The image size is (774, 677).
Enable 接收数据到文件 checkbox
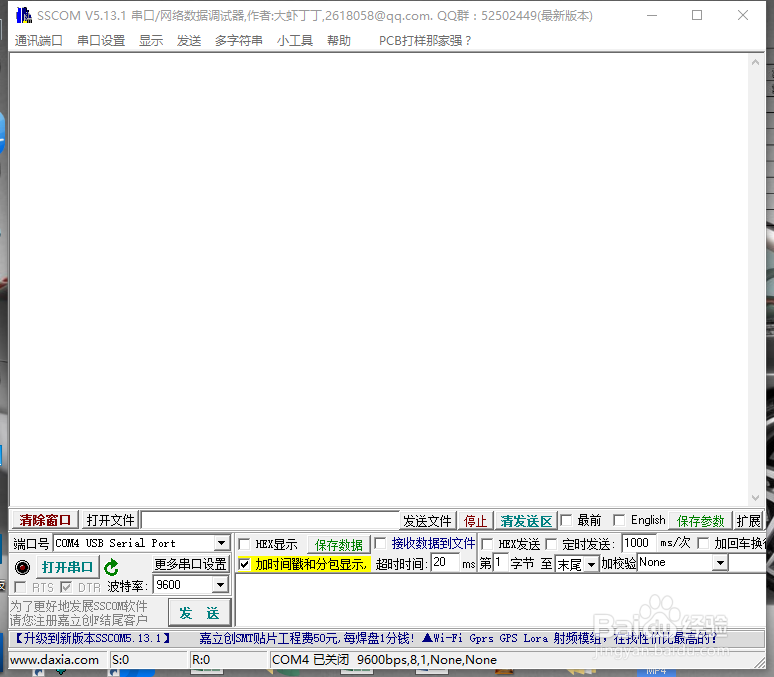[380, 544]
